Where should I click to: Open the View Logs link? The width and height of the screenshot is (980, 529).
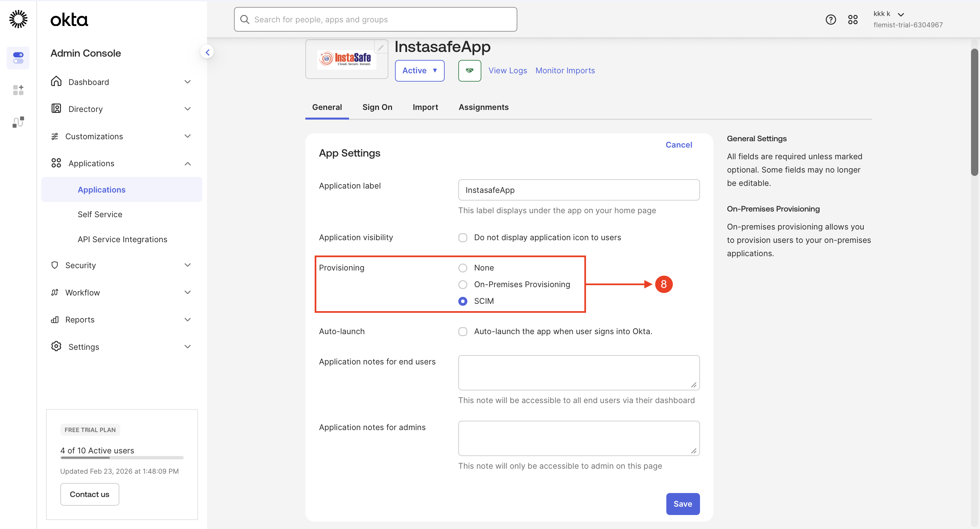click(507, 70)
